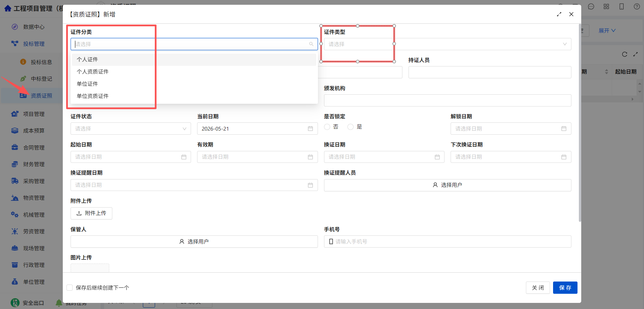This screenshot has width=644, height=309.
Task: Click the bell icon near 我的任务
Action: tap(59, 303)
